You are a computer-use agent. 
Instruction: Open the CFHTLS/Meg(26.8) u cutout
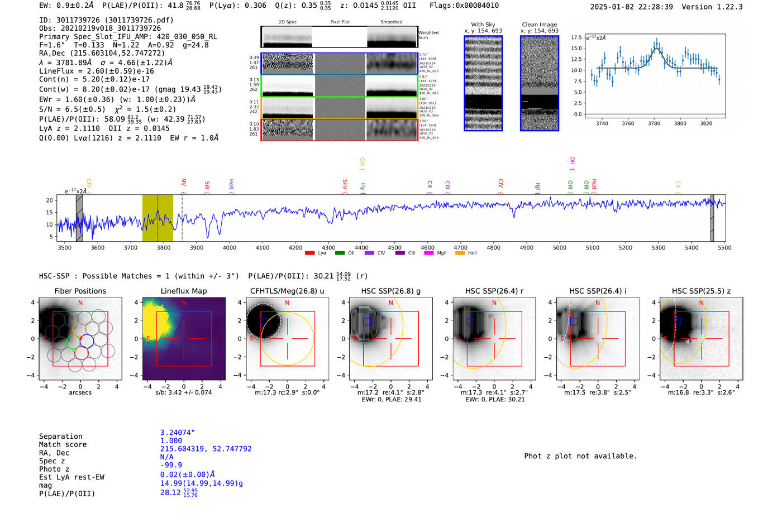click(x=287, y=339)
